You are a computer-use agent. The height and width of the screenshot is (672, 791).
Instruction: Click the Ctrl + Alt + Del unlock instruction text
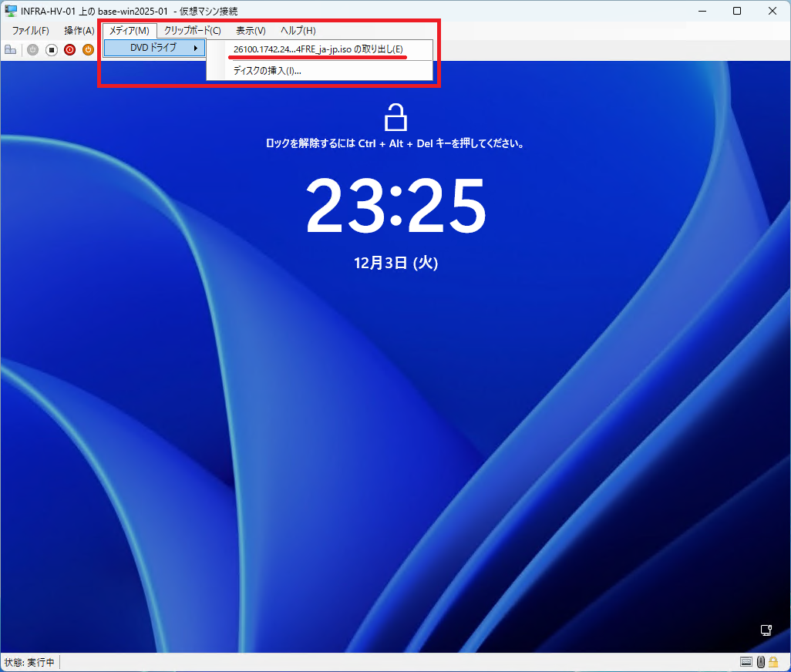click(x=395, y=143)
